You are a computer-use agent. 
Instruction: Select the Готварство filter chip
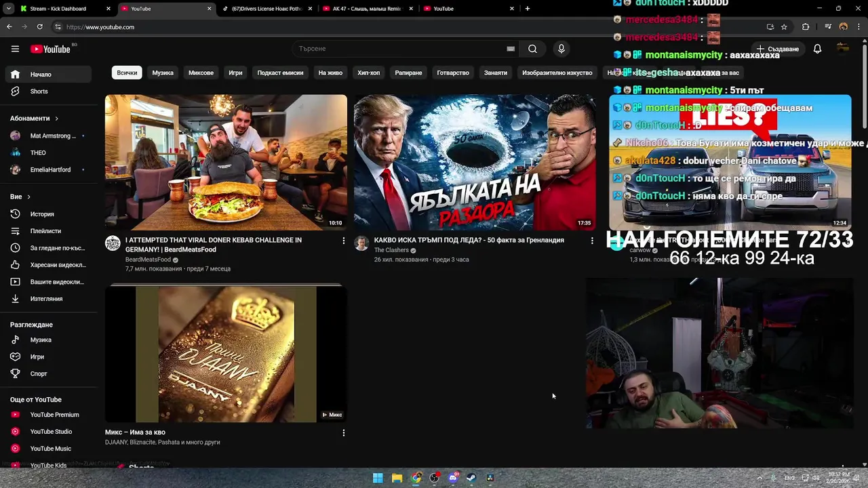[x=453, y=73]
